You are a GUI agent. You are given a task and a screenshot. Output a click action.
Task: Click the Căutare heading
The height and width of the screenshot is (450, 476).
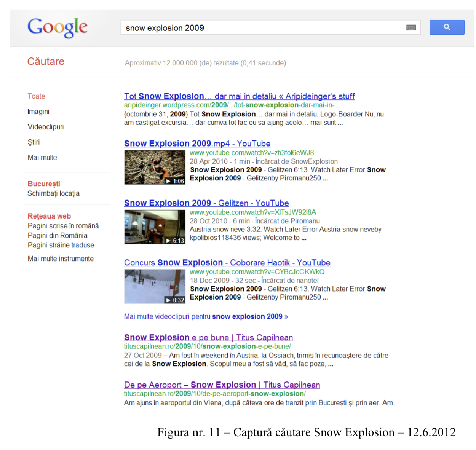point(46,61)
